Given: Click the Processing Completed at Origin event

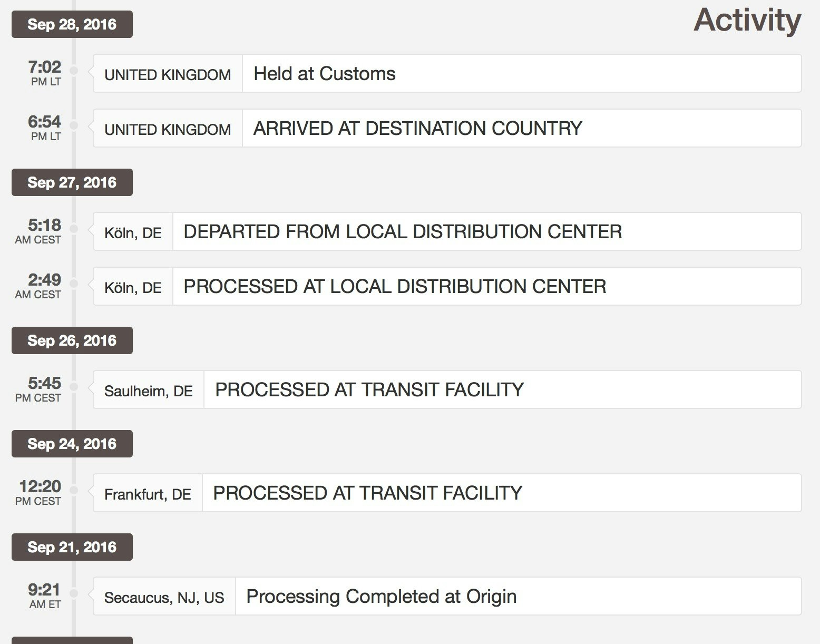Looking at the screenshot, I should click(381, 597).
